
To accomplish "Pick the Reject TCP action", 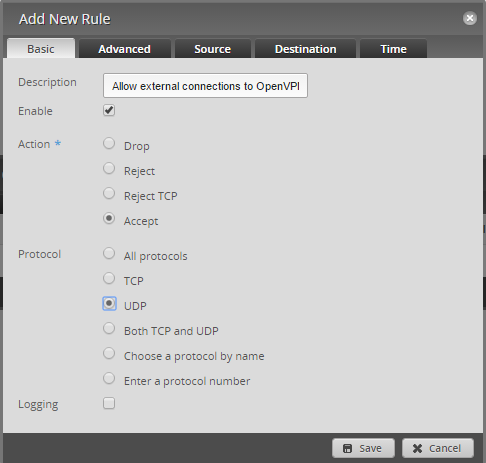I will (x=109, y=194).
